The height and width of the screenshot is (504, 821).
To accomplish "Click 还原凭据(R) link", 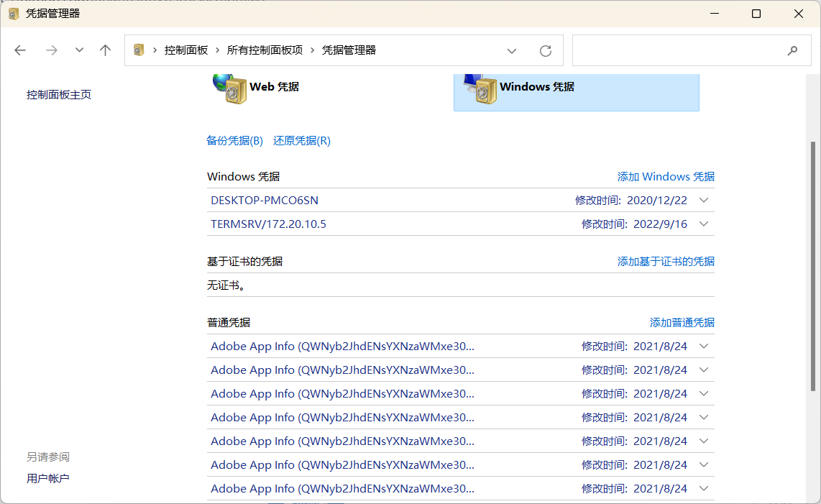I will tap(302, 140).
